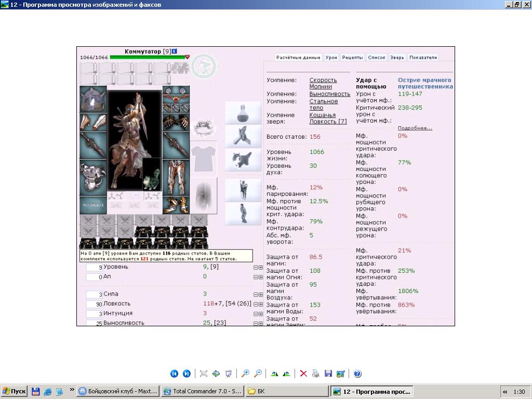This screenshot has height=399, width=532.
Task: Switch to Total Commander 7.0 taskbar window
Action: (202, 391)
